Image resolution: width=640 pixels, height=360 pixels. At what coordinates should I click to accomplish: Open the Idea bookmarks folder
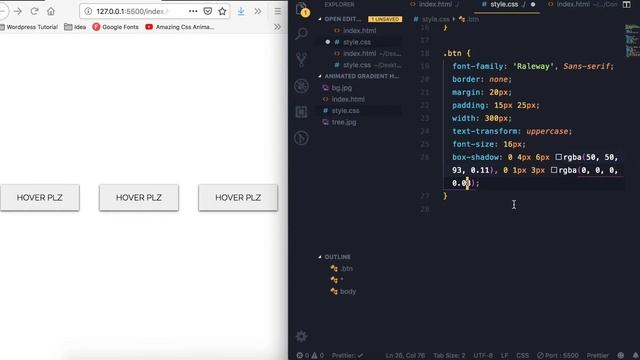tap(76, 27)
